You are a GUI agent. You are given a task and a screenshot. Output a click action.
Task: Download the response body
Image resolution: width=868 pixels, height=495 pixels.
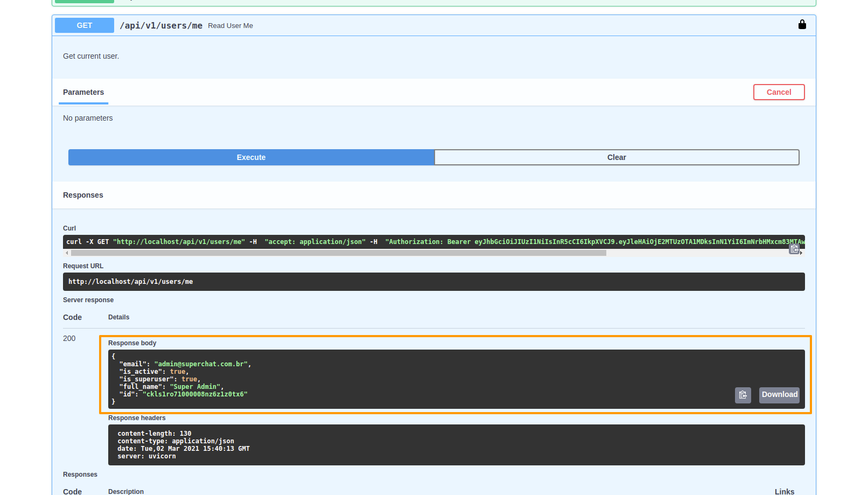779,395
